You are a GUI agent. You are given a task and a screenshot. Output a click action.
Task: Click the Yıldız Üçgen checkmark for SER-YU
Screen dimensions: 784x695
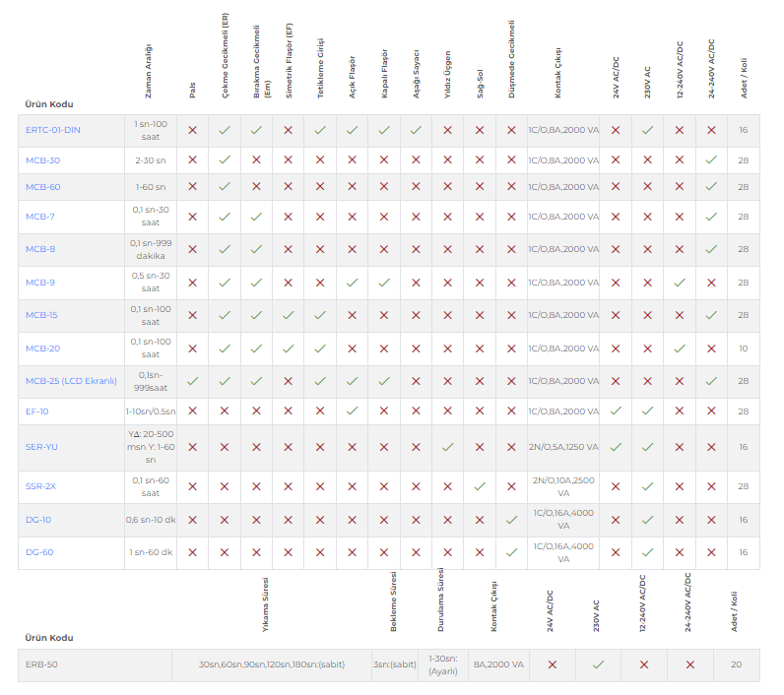click(x=447, y=447)
